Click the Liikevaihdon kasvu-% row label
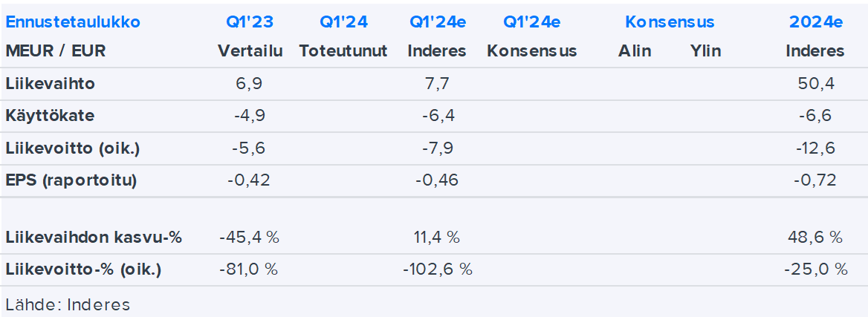 (94, 238)
